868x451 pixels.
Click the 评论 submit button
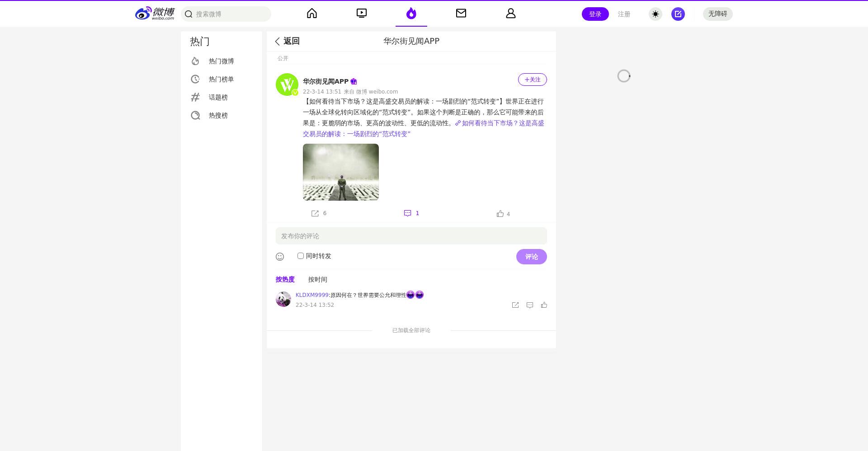point(532,257)
